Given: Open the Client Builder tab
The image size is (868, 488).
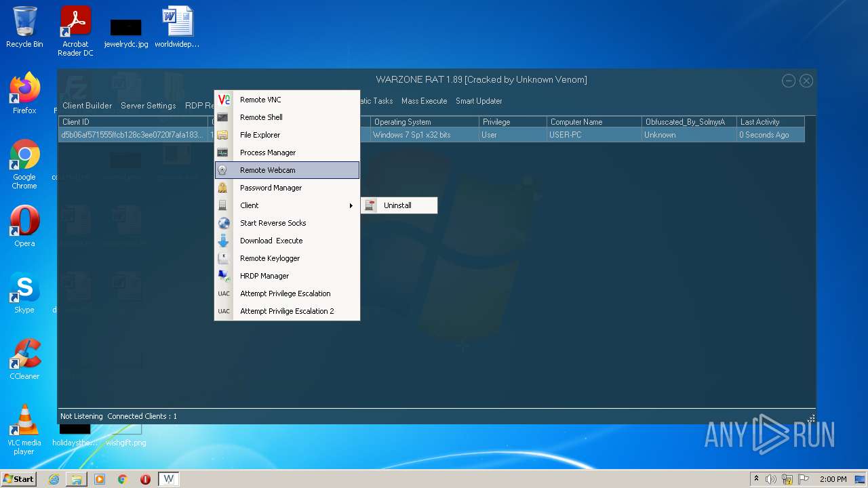Looking at the screenshot, I should [87, 106].
